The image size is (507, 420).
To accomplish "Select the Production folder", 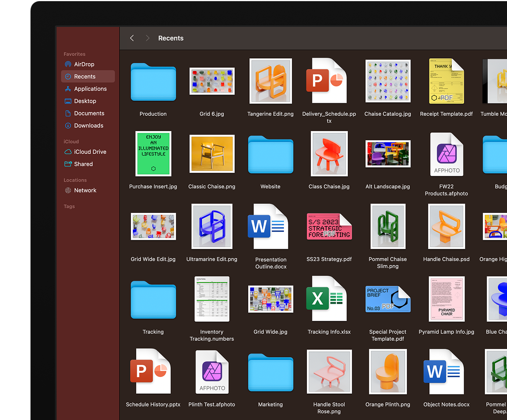I will pyautogui.click(x=153, y=82).
